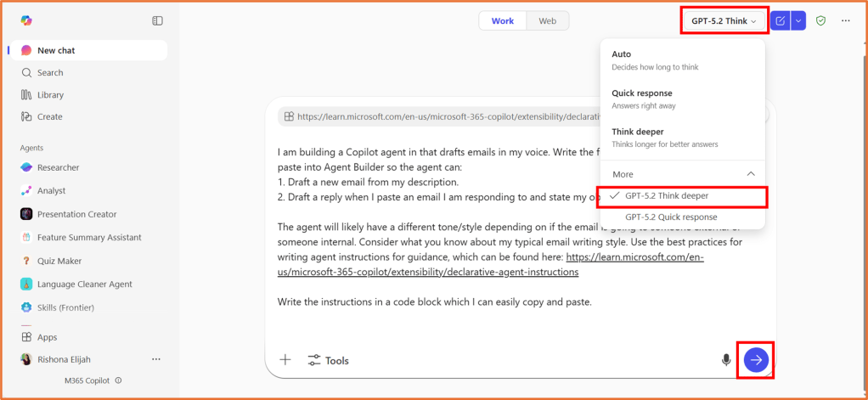868x400 pixels.
Task: Open New chat in sidebar
Action: coord(88,50)
